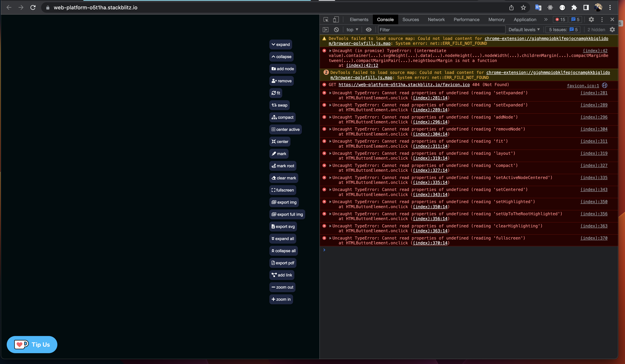Open the 'top' frame context dropdown
Image resolution: width=625 pixels, height=364 pixels.
point(352,29)
